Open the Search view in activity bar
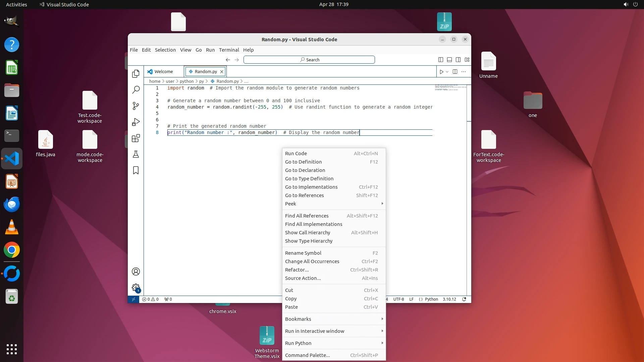Viewport: 644px width, 362px height. click(136, 90)
